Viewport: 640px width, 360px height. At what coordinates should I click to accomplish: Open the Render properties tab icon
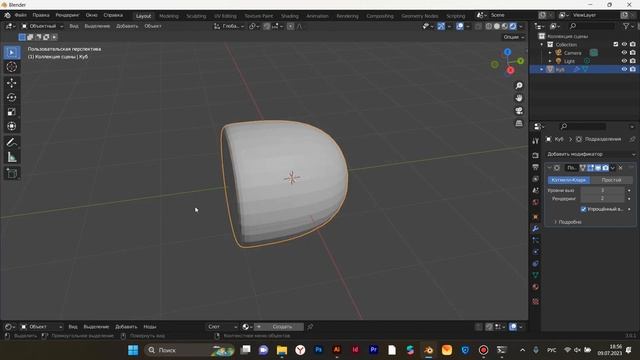pos(535,156)
